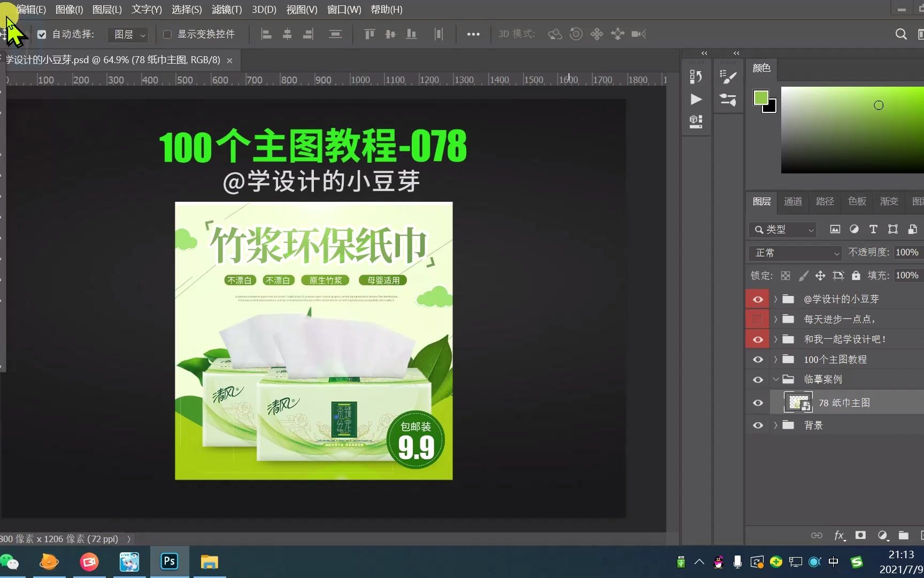Click the distribute vertically icon
Screen dimensions: 924x578
(x=335, y=34)
